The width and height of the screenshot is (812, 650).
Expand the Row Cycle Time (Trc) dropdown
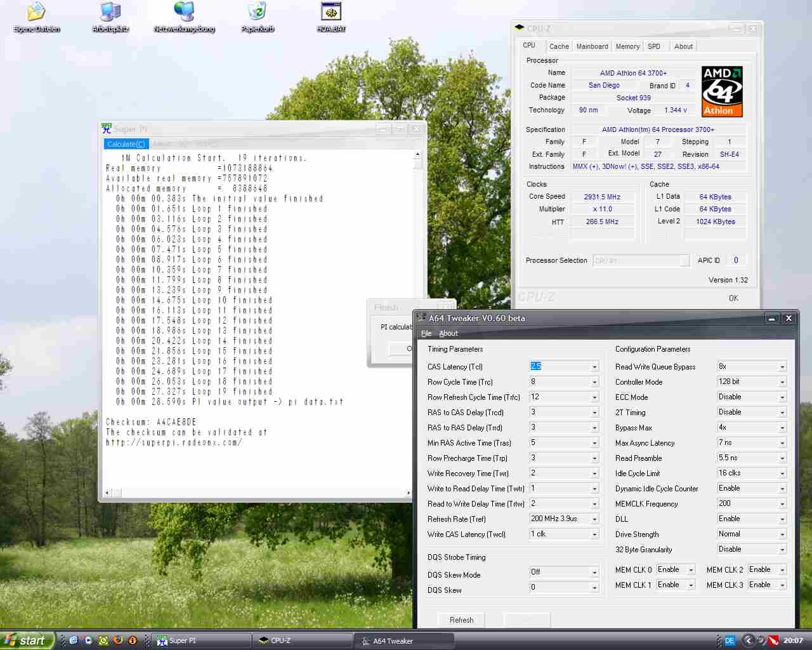tap(594, 382)
